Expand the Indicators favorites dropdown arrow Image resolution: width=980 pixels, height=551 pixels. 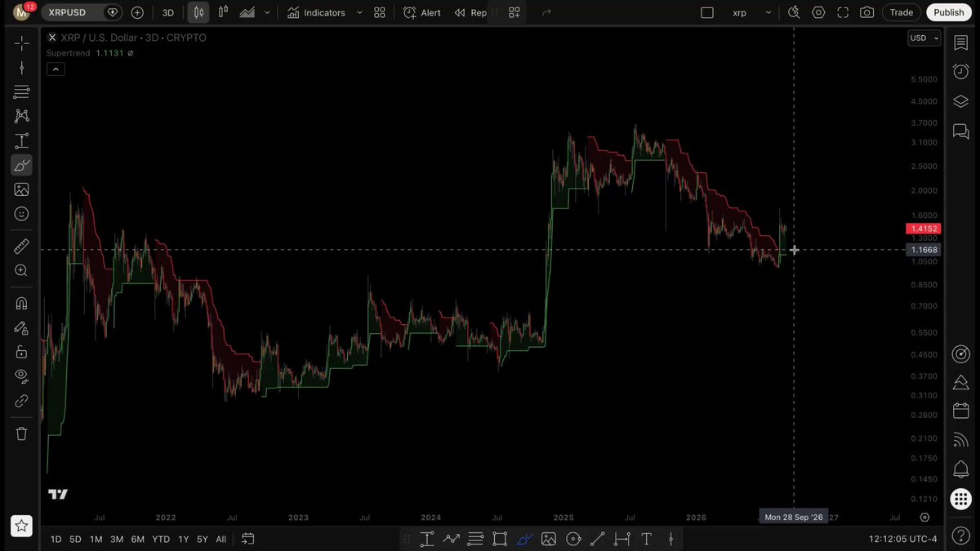[359, 12]
